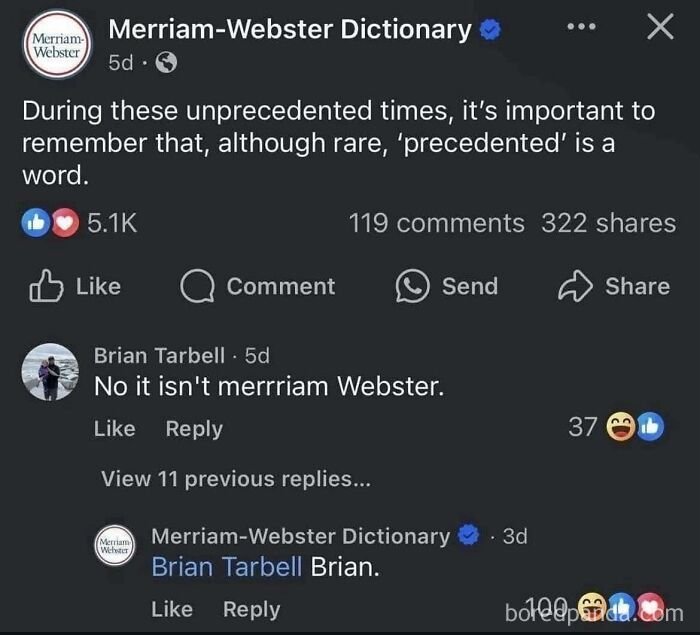Send the post via Messenger icon

tap(446, 286)
